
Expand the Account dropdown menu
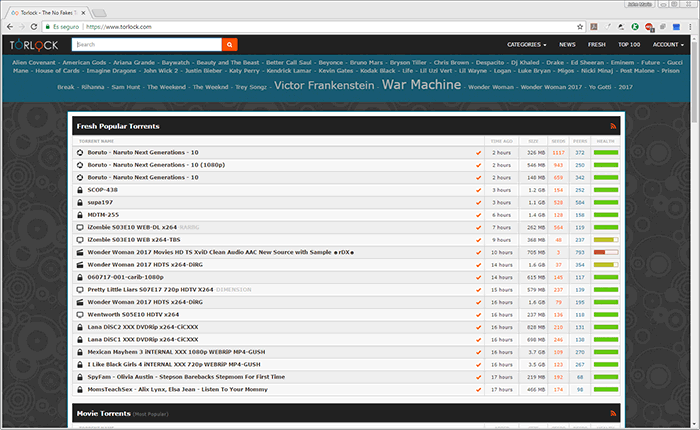[668, 45]
